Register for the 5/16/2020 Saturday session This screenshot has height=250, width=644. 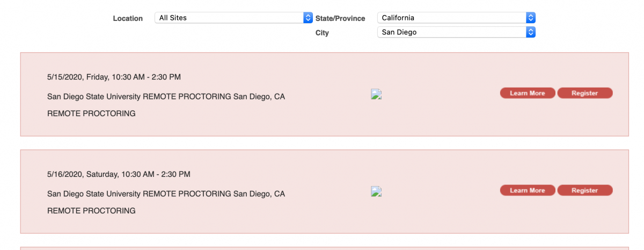[x=585, y=190]
